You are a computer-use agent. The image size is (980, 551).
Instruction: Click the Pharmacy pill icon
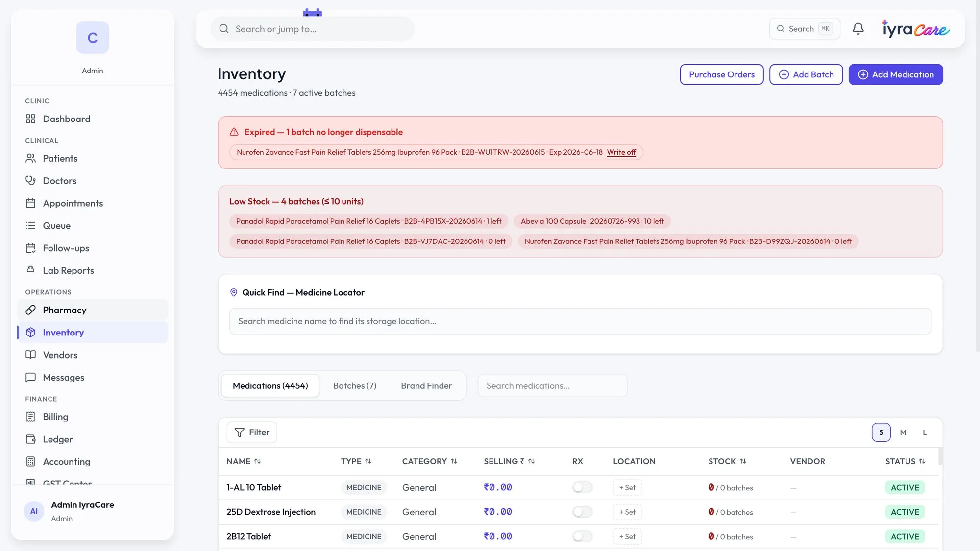pos(30,310)
